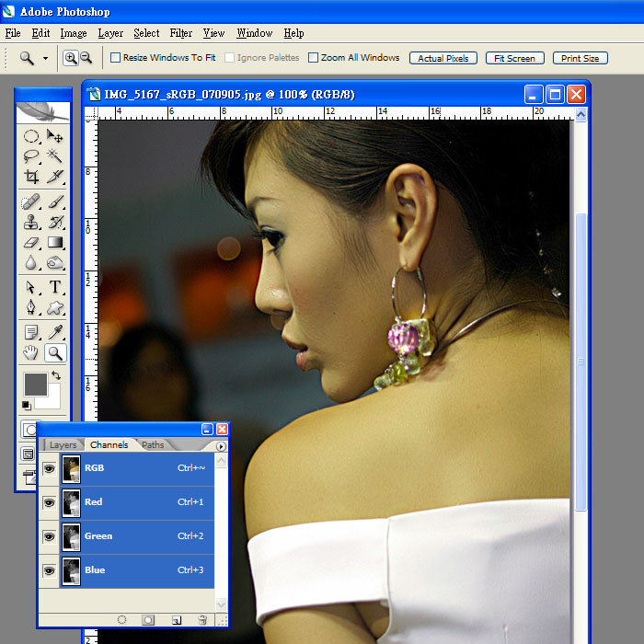Screen dimensions: 644x644
Task: Click the Actual Pixels button
Action: [x=443, y=58]
